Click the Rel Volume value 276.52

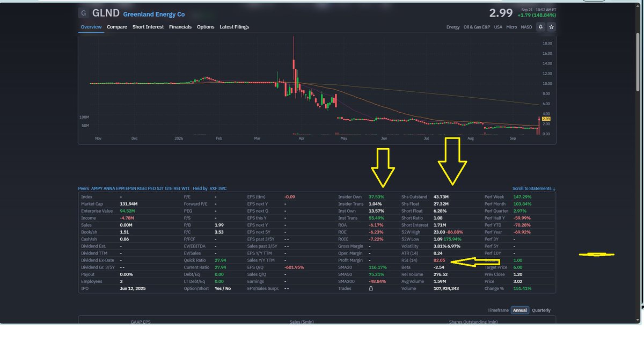440,274
